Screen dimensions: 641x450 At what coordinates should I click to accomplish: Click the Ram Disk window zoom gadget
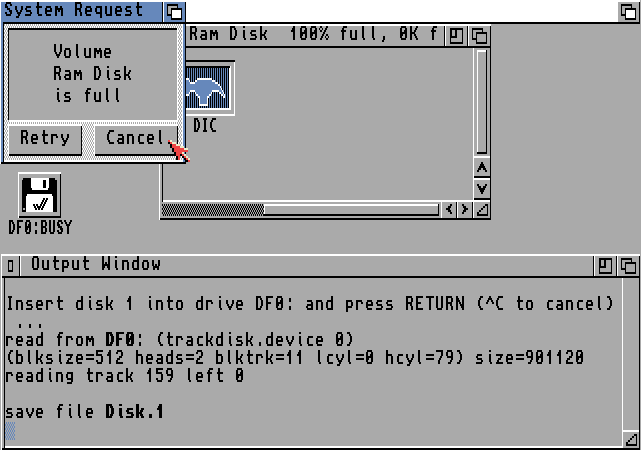456,36
